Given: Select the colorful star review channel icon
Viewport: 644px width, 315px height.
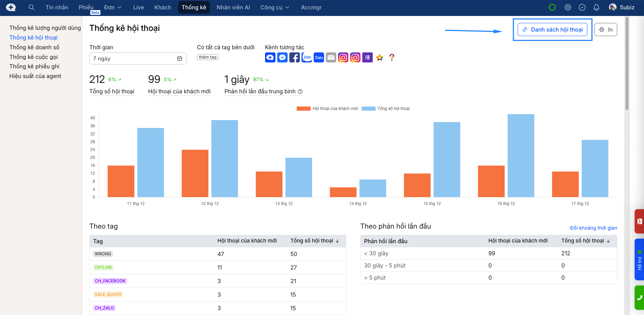Looking at the screenshot, I should point(379,58).
